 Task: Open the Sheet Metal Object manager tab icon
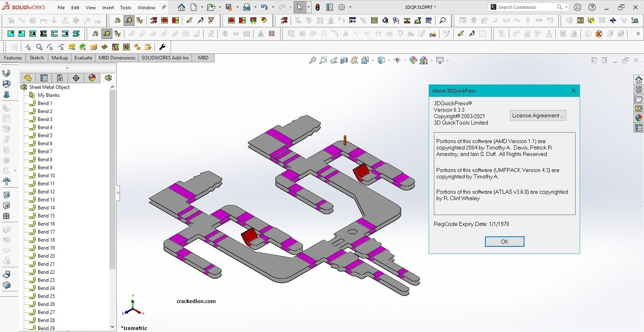[x=108, y=78]
